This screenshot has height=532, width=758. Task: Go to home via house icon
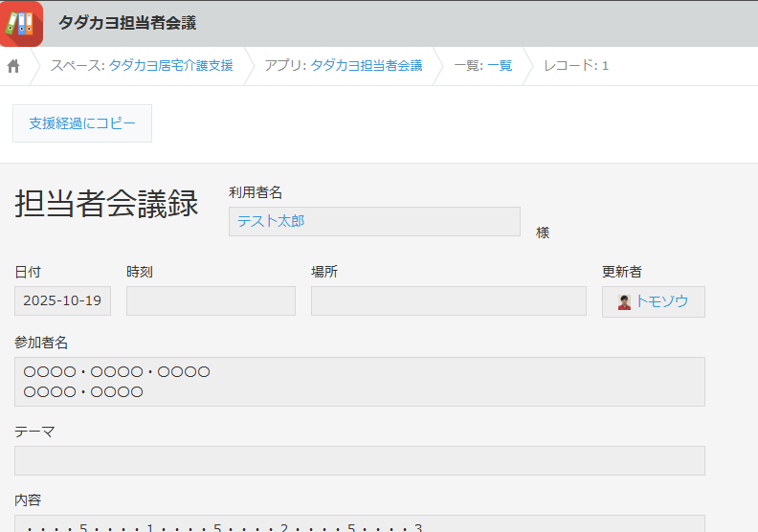click(x=13, y=66)
